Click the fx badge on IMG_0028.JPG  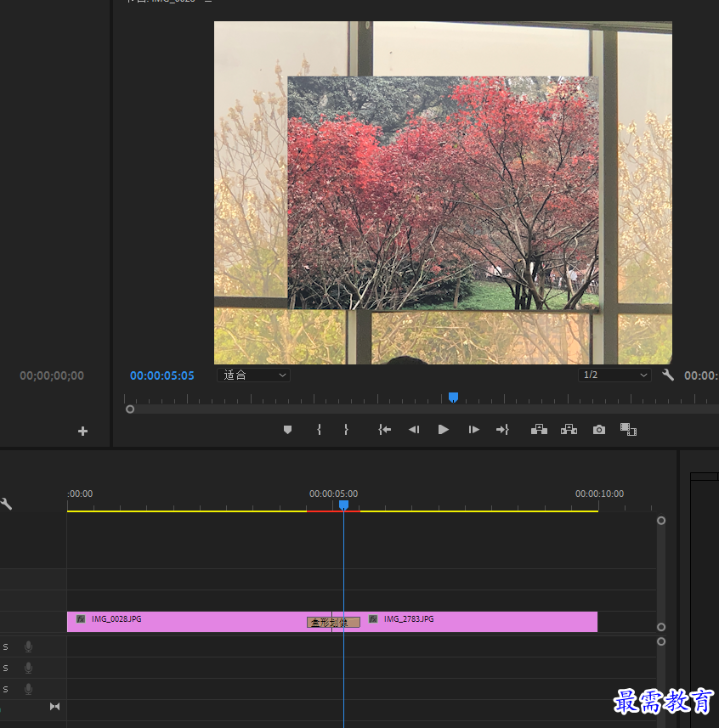tap(81, 619)
